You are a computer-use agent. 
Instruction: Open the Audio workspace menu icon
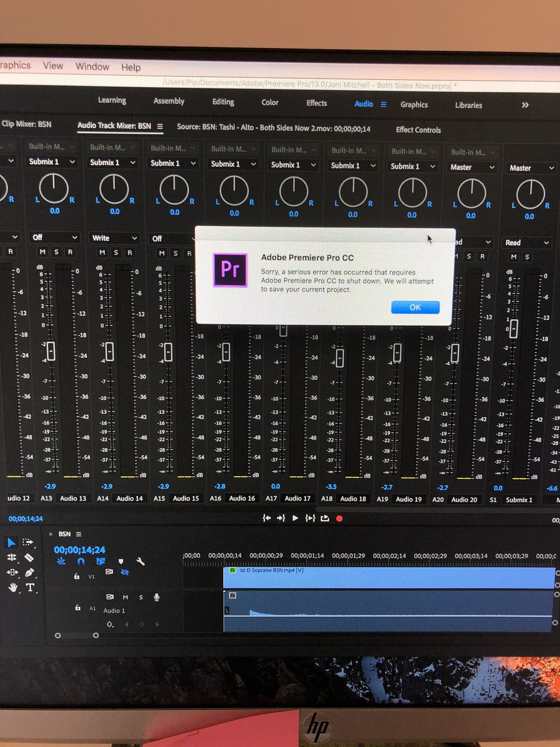tap(383, 105)
